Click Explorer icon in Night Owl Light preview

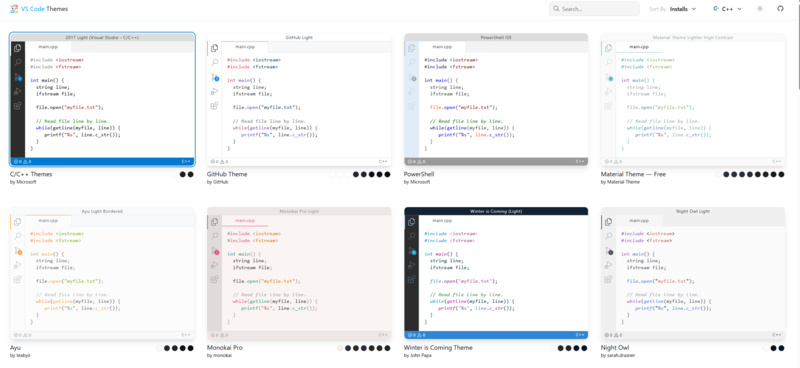pyautogui.click(x=609, y=222)
